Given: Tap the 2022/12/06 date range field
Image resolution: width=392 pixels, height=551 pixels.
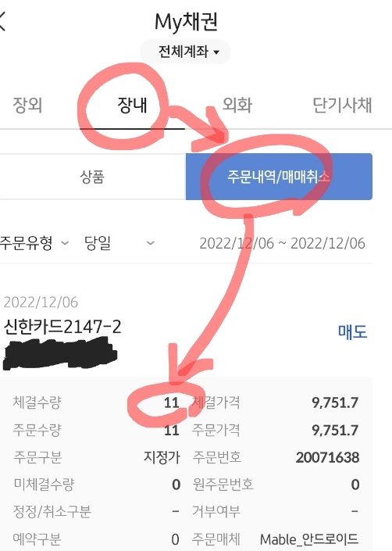Looking at the screenshot, I should point(282,243).
